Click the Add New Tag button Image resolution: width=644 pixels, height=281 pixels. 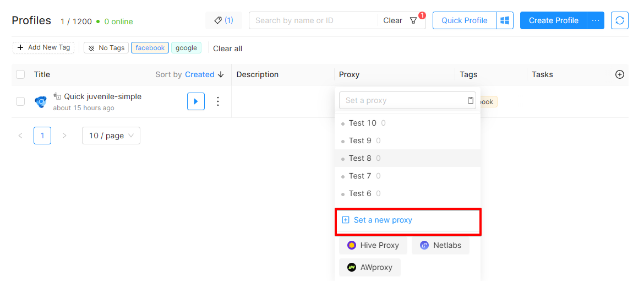[x=43, y=47]
